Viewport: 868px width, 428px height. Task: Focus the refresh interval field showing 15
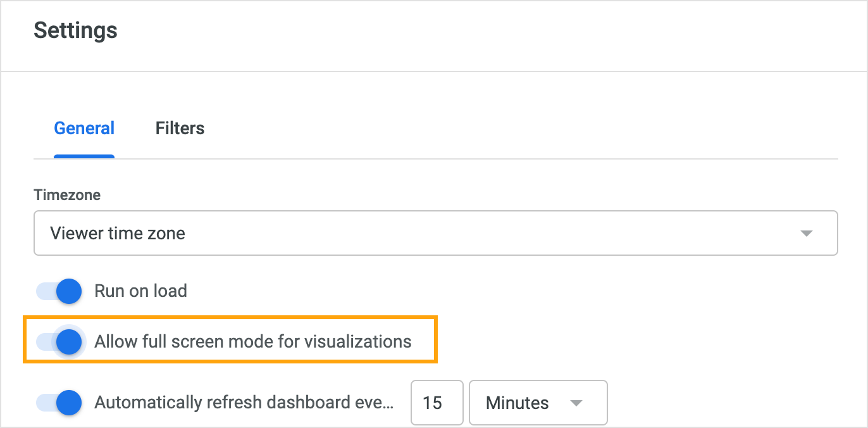click(437, 403)
